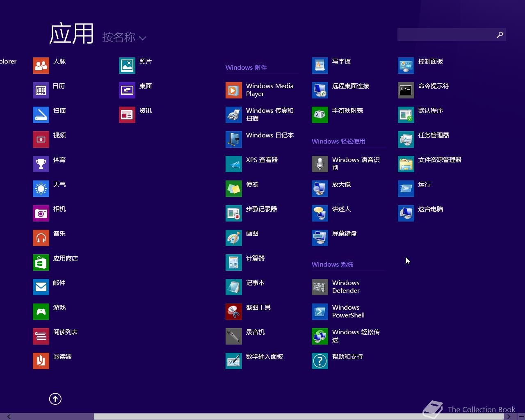The height and width of the screenshot is (420, 525).
Task: Click the horizontal scrollbar right arrow
Action: pyautogui.click(x=508, y=417)
